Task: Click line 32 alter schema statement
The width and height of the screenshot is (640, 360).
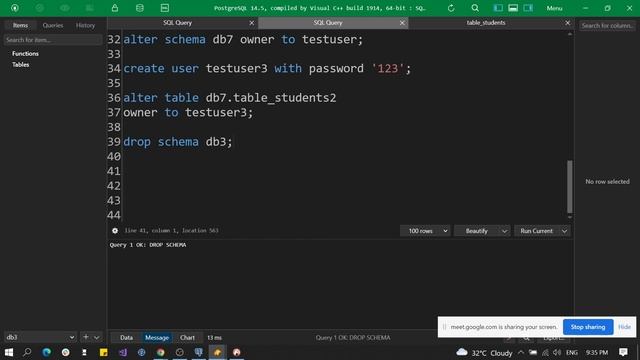Action: 243,39
